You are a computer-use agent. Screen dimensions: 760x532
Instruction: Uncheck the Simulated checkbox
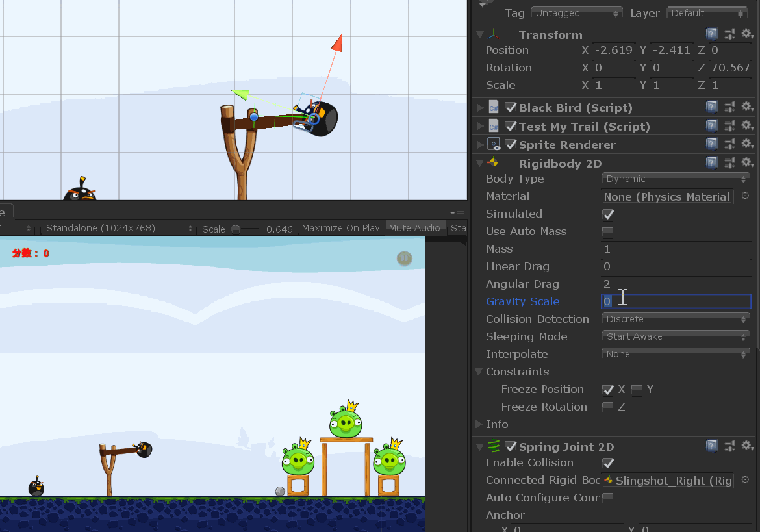[608, 214]
